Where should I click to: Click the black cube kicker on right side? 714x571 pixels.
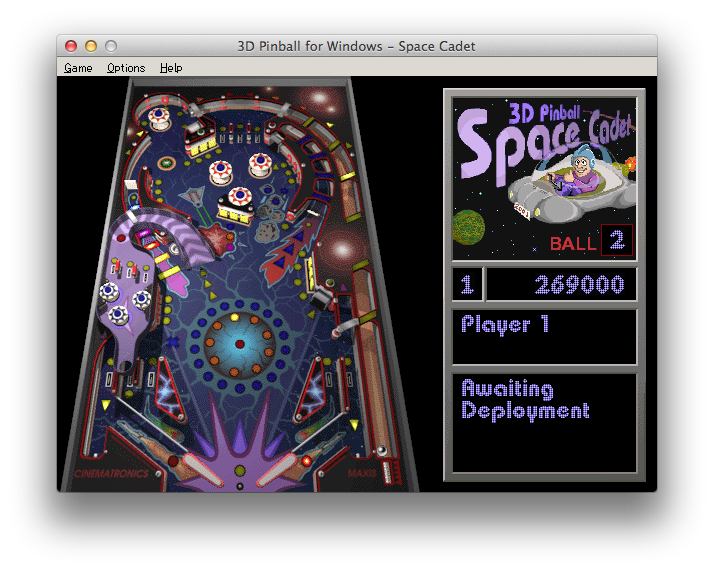321,297
